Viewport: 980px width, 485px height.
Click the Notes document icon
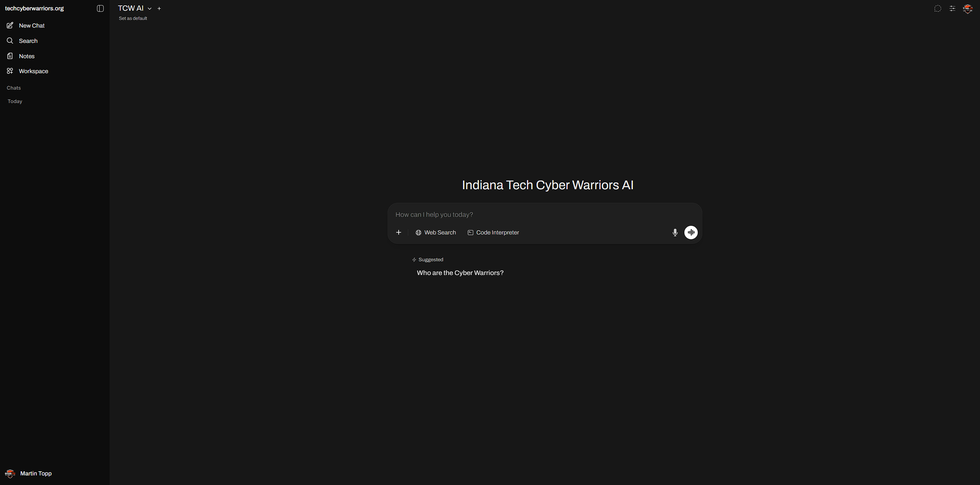point(10,56)
